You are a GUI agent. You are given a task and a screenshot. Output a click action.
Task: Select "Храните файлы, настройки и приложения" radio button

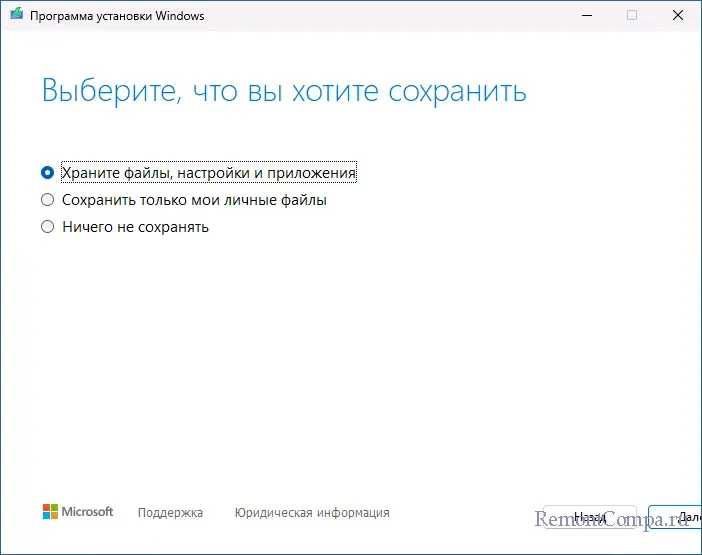pos(47,173)
